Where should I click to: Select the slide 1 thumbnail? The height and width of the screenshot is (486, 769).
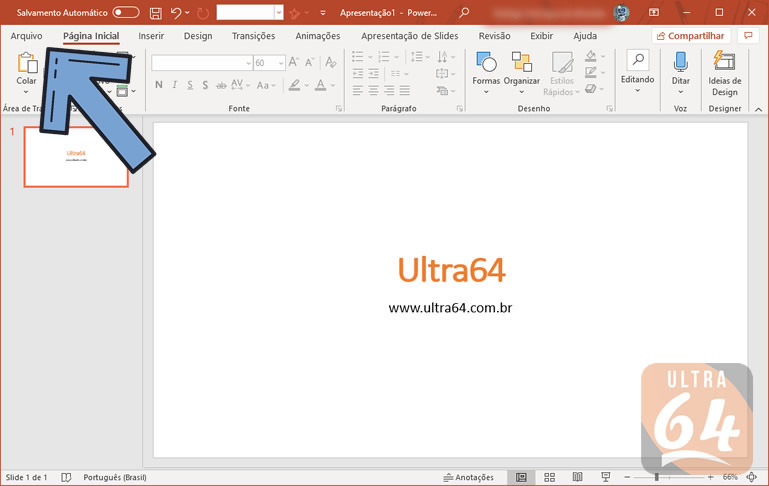point(76,157)
